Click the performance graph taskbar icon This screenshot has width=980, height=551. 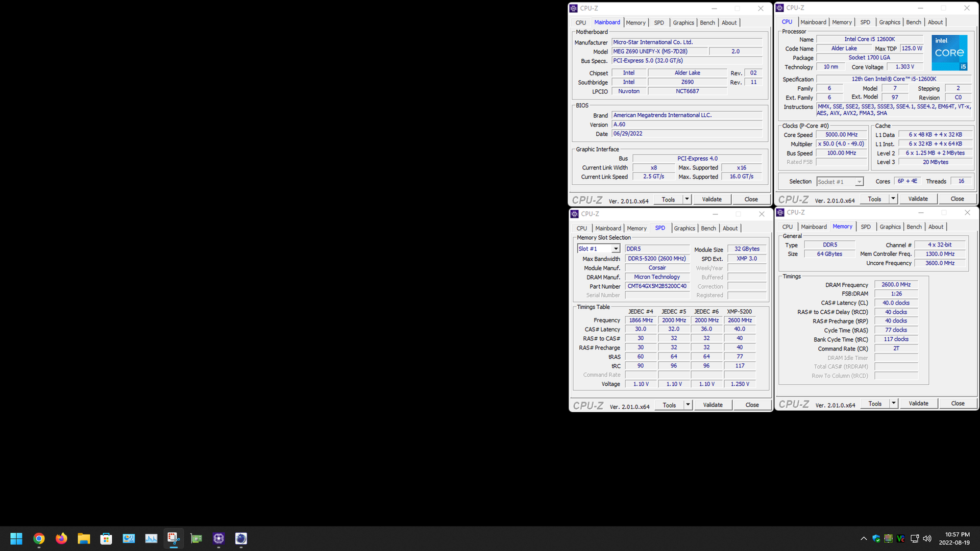point(151,538)
